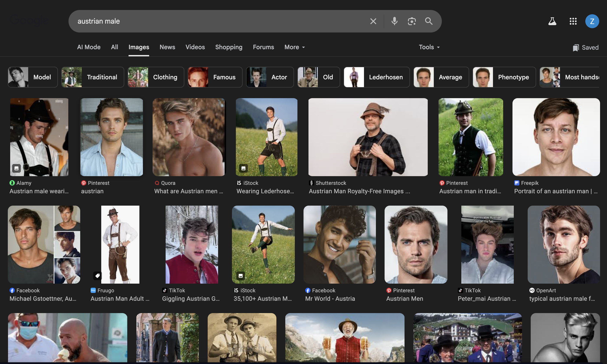Click the magnifying glass search button
607x364 pixels.
tap(429, 21)
